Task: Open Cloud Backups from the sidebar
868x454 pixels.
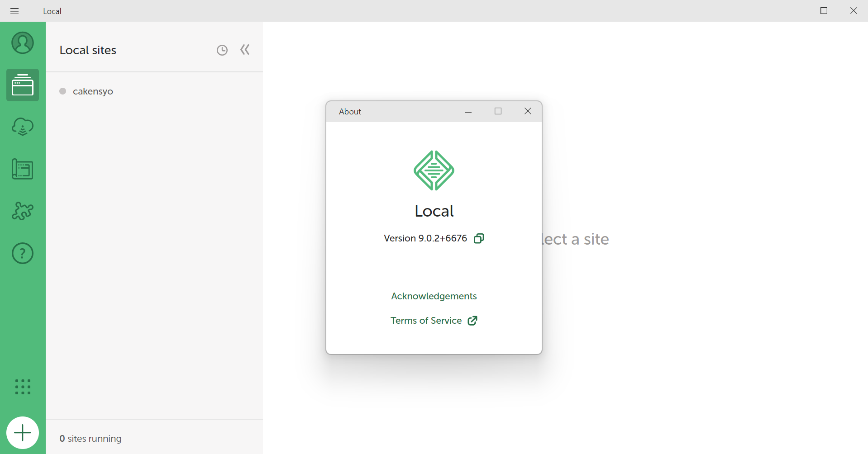Action: click(22, 127)
